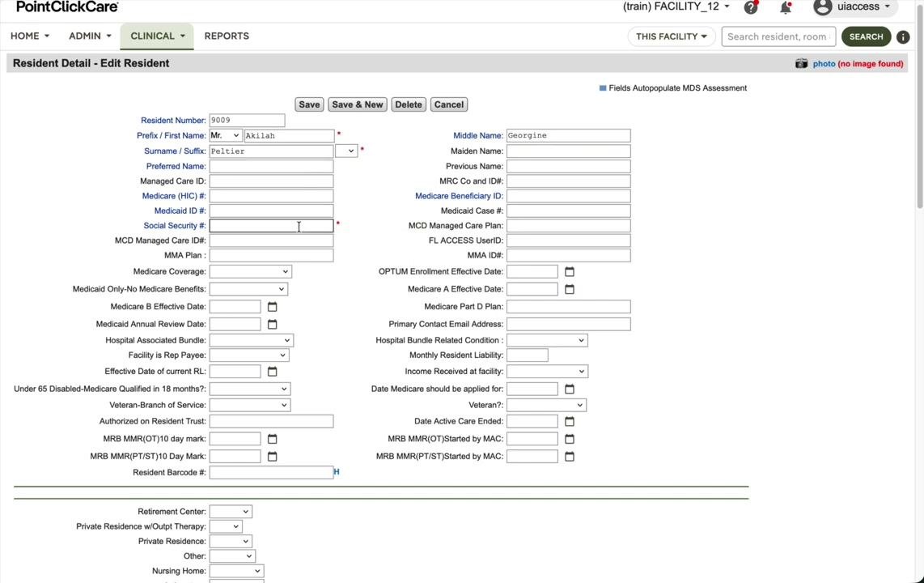
Task: Expand the Other dropdown
Action: (x=232, y=556)
